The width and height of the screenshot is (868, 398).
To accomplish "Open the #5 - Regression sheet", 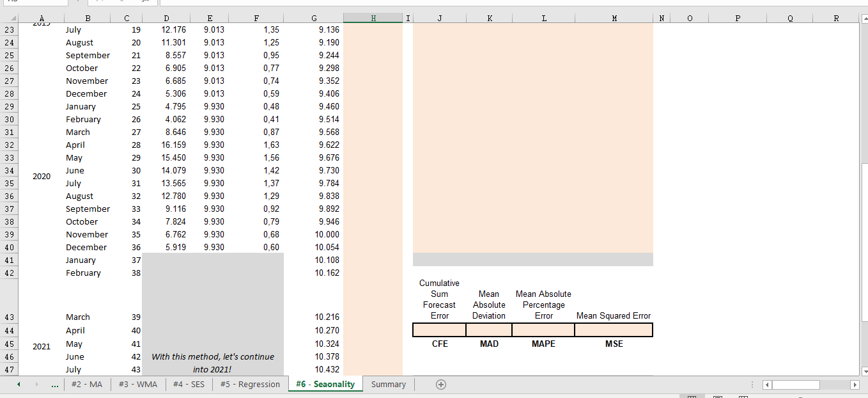I will pyautogui.click(x=250, y=385).
